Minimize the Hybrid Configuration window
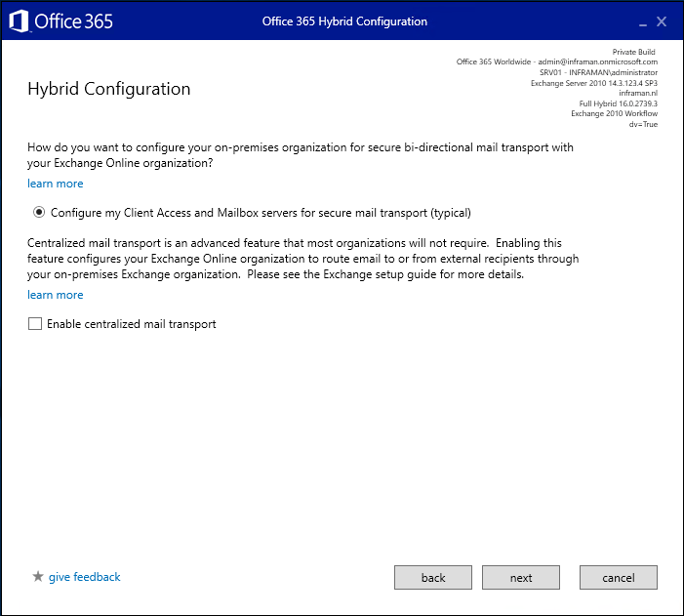684x616 pixels. click(x=642, y=21)
